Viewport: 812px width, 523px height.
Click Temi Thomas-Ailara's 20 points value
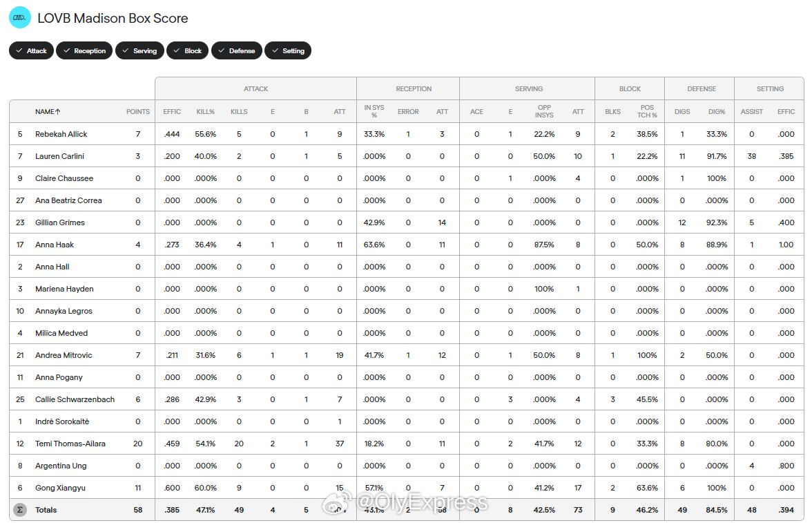138,444
